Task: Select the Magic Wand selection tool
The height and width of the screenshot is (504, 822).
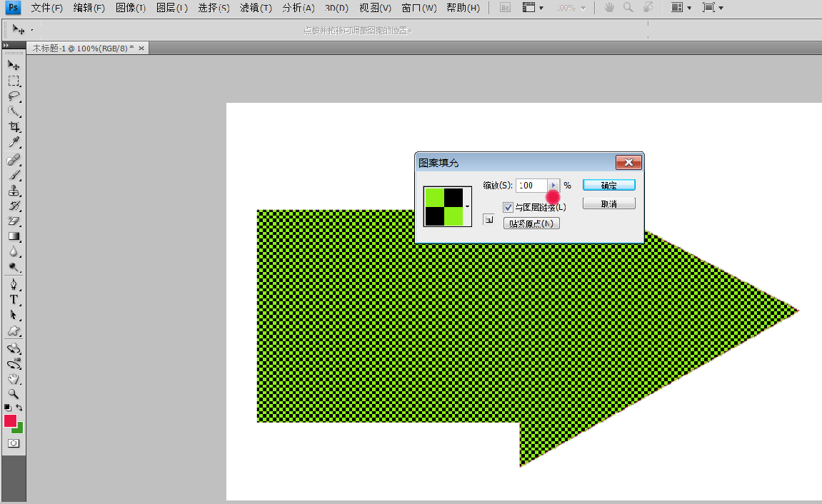Action: pos(14,111)
